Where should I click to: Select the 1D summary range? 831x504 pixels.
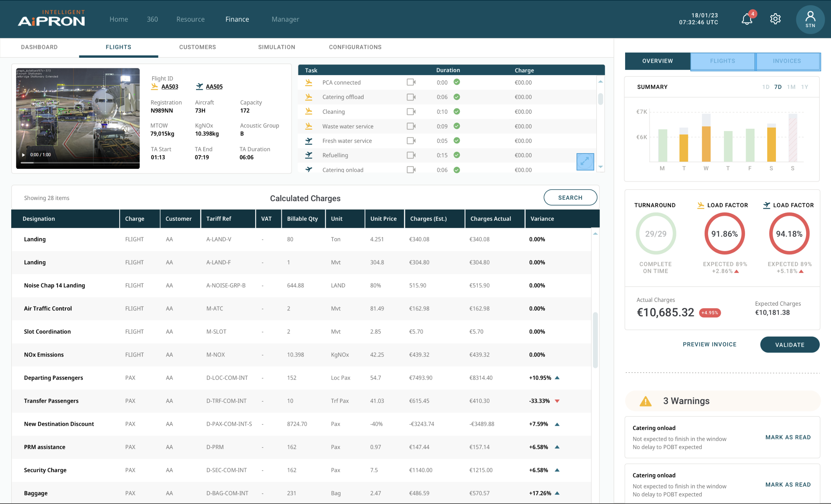765,87
